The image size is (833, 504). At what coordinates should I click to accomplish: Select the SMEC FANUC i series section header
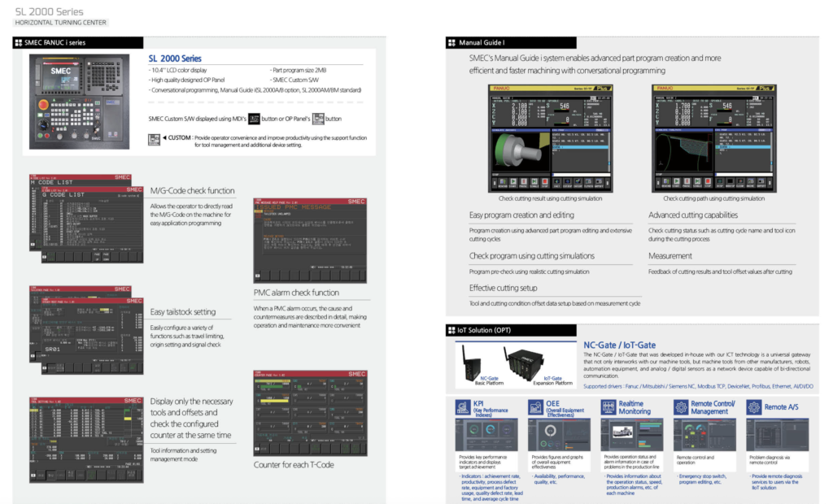77,42
